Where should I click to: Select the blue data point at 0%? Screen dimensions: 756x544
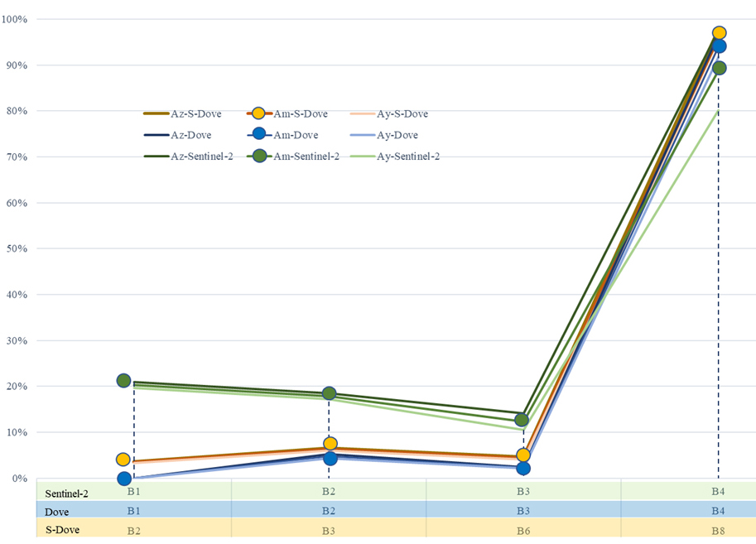pyautogui.click(x=124, y=479)
